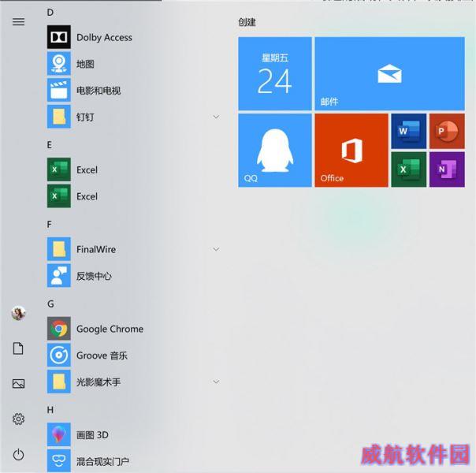Select the 电影和电视 label
This screenshot has width=476, height=473.
99,90
